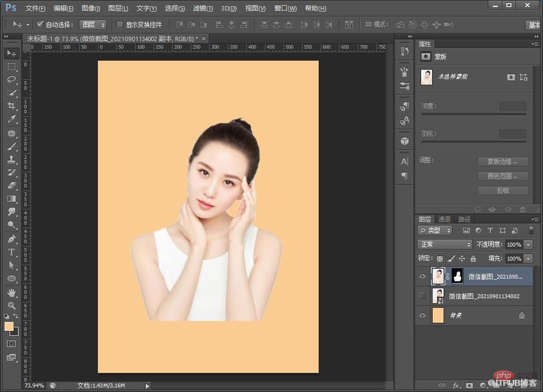The height and width of the screenshot is (392, 543).
Task: Swap foreground and background colors
Action: tap(16, 316)
